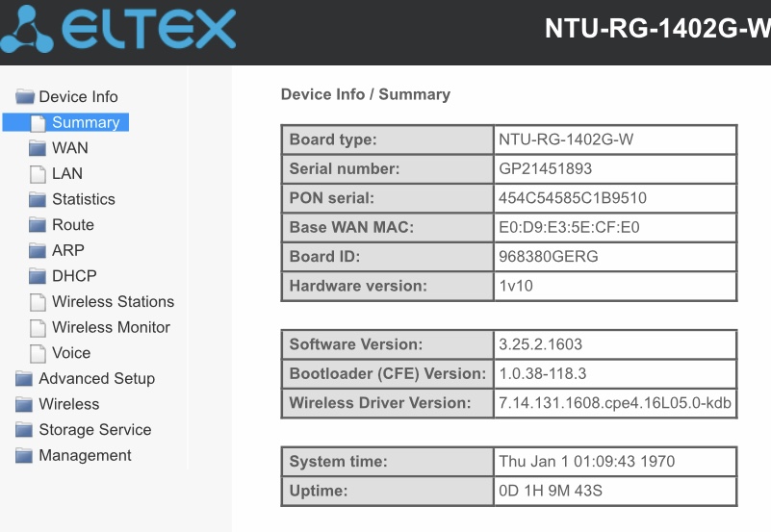Click the Management folder icon

(x=24, y=455)
